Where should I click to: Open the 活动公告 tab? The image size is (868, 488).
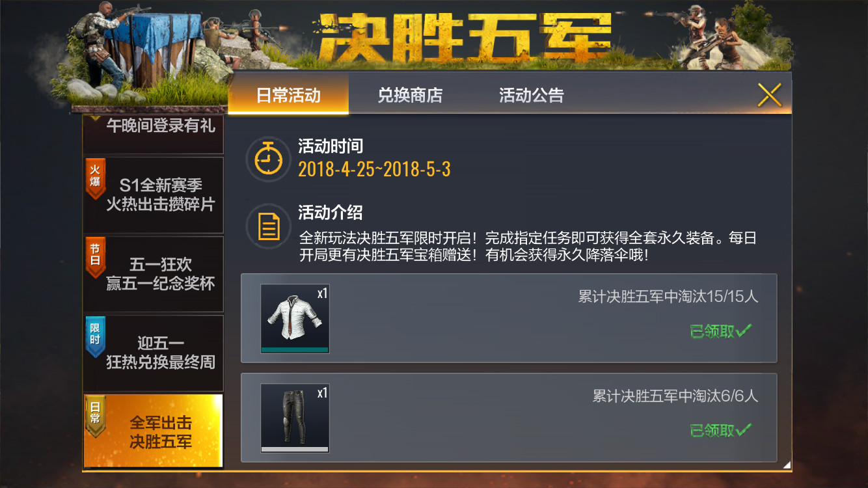point(531,95)
